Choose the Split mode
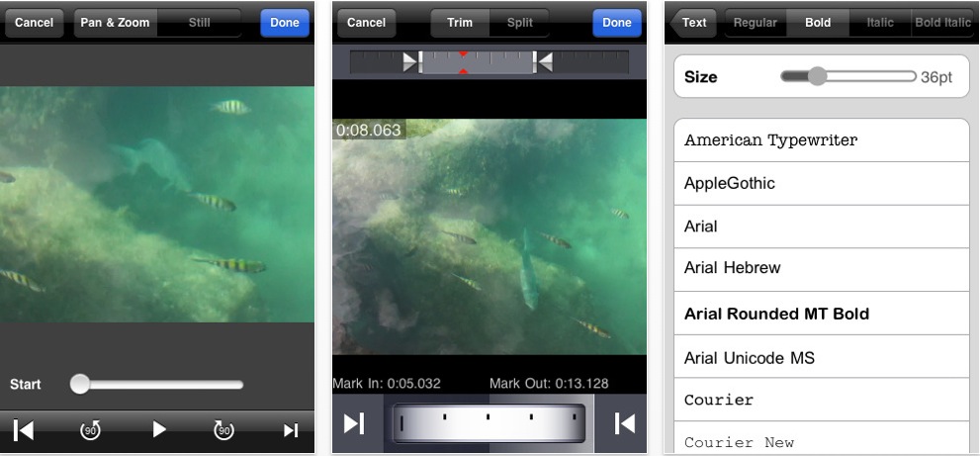Screen dimensions: 980x456 coord(519,23)
